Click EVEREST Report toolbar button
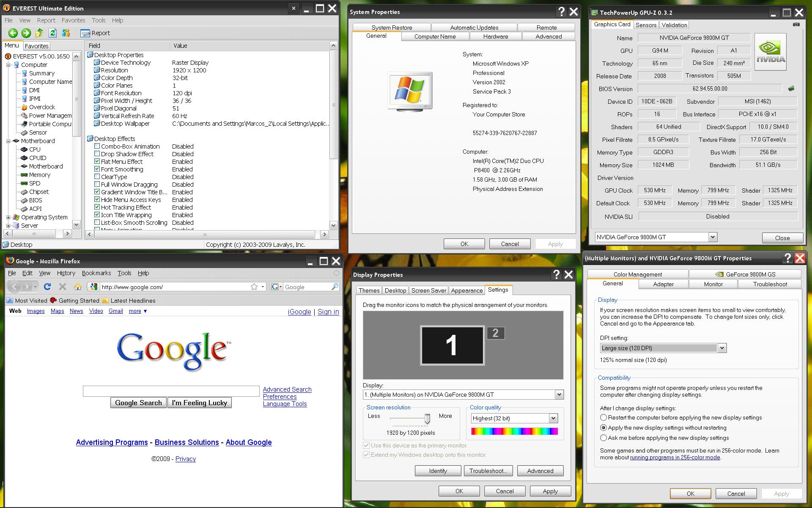This screenshot has width=812, height=508. click(x=95, y=33)
